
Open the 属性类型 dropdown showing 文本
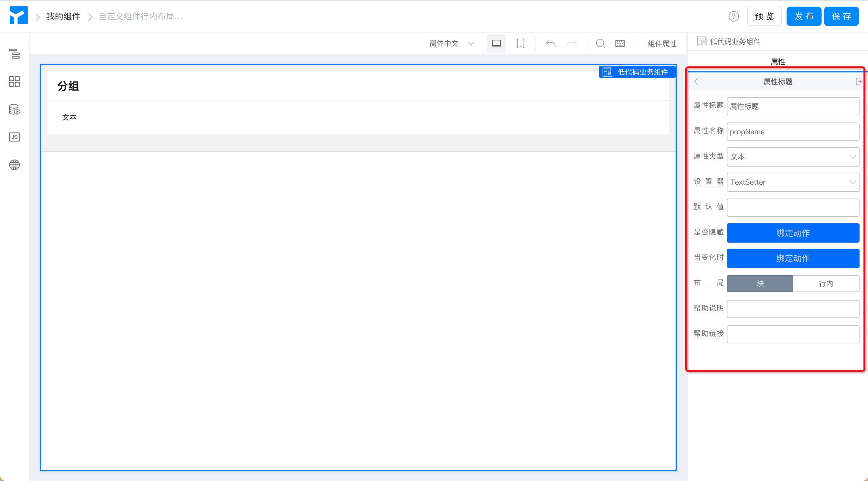pos(793,157)
